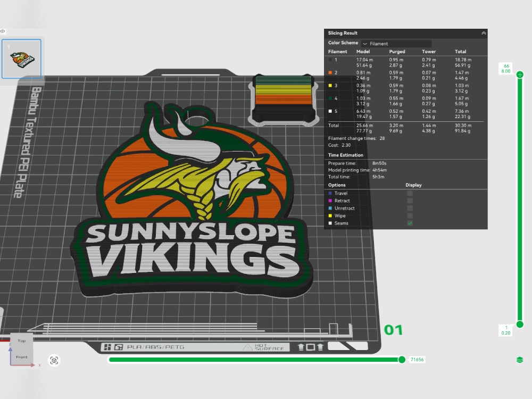Screen dimensions: 532x399
Task: Click filament 1 total 56.91 g
Action: [463, 65]
